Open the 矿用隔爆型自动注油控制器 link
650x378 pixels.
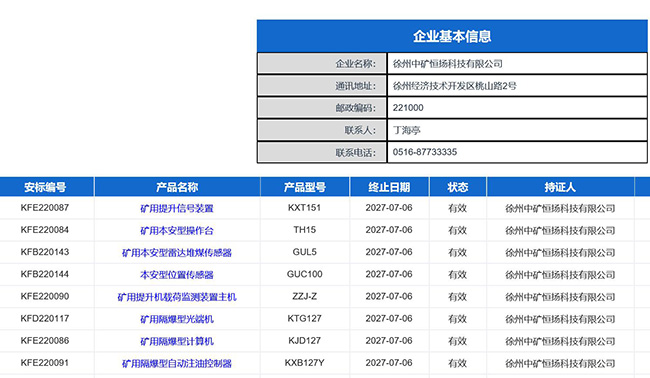pyautogui.click(x=177, y=363)
